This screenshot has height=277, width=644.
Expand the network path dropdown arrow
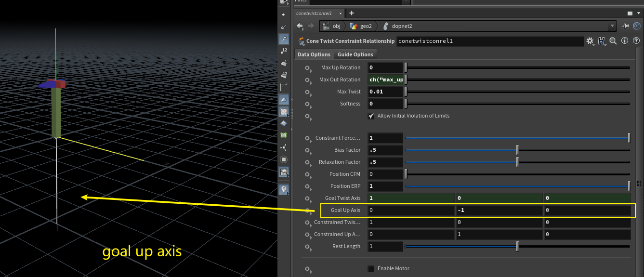pyautogui.click(x=612, y=26)
